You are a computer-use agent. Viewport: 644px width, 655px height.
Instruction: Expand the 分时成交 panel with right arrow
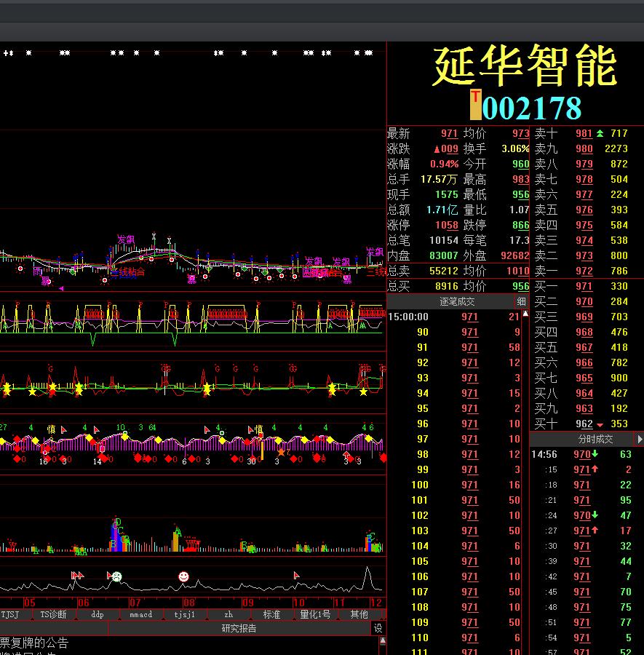click(x=639, y=440)
